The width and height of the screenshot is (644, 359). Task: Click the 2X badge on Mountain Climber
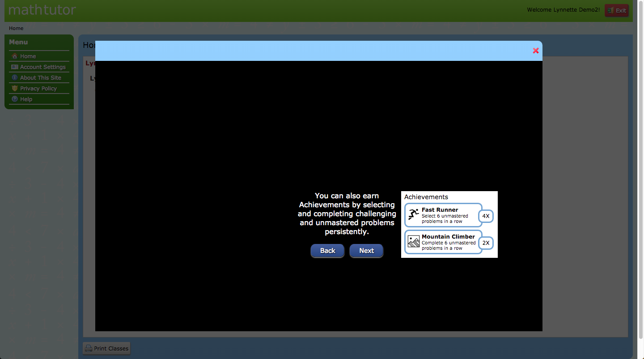486,243
